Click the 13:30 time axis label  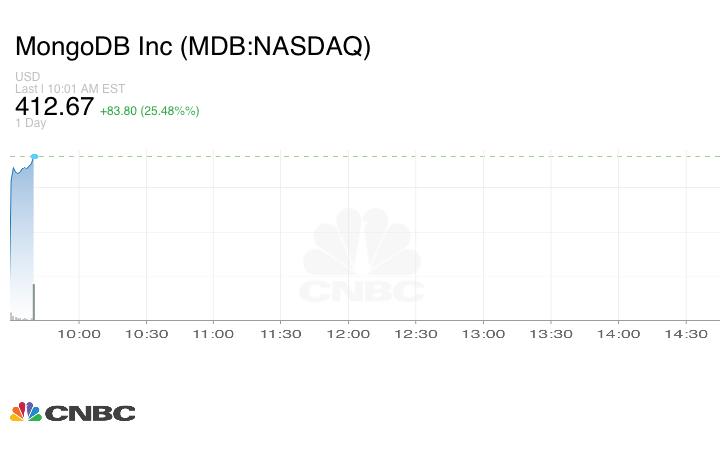tap(551, 333)
